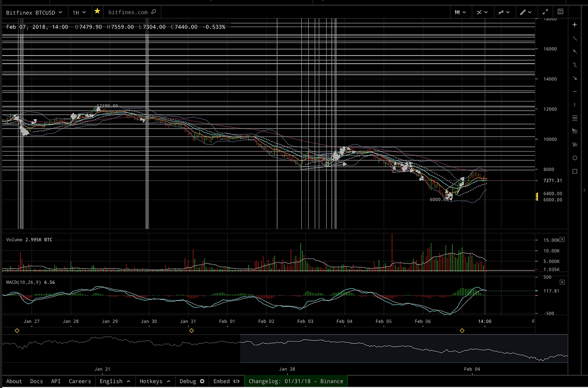Open the compare crossed-lines dropdown
The height and width of the screenshot is (388, 588).
click(481, 12)
